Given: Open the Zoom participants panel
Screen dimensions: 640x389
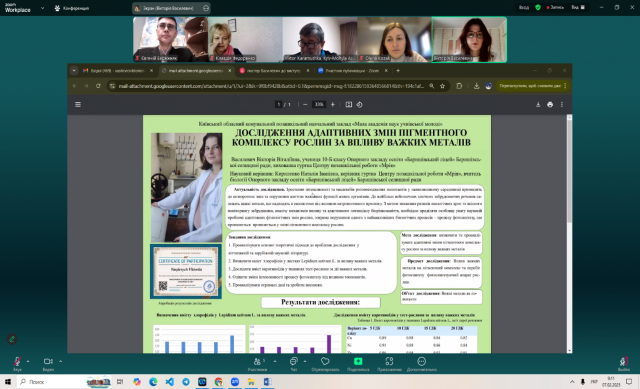Looking at the screenshot, I should (x=257, y=361).
